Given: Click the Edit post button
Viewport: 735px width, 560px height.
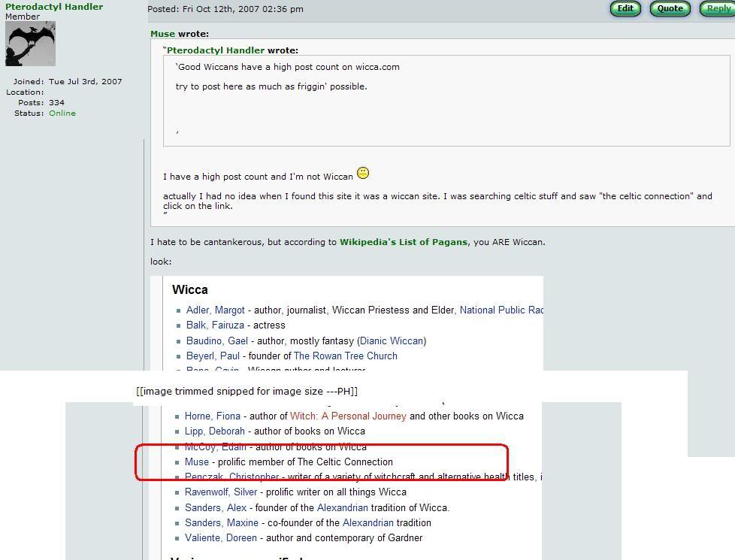Looking at the screenshot, I should point(625,8).
